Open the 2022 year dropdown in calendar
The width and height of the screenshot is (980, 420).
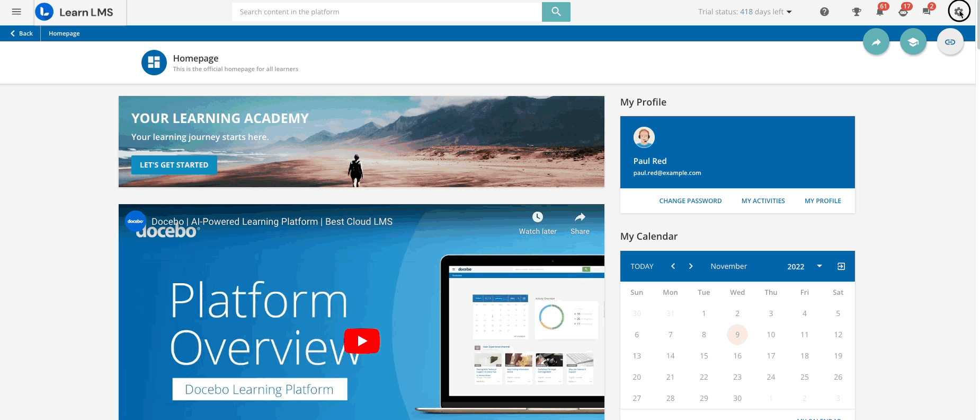click(x=804, y=266)
